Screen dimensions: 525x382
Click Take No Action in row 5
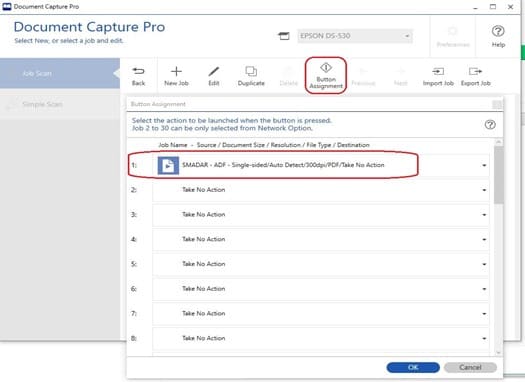point(204,264)
